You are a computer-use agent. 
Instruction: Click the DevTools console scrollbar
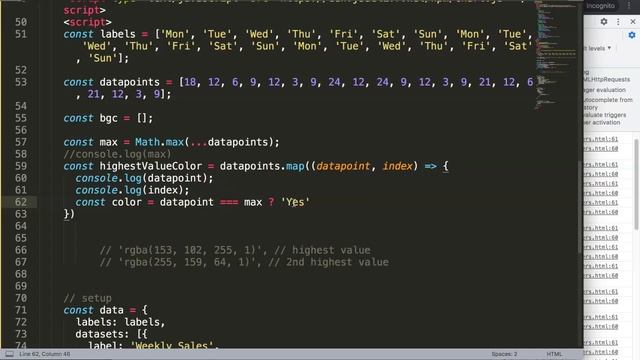pos(636,184)
